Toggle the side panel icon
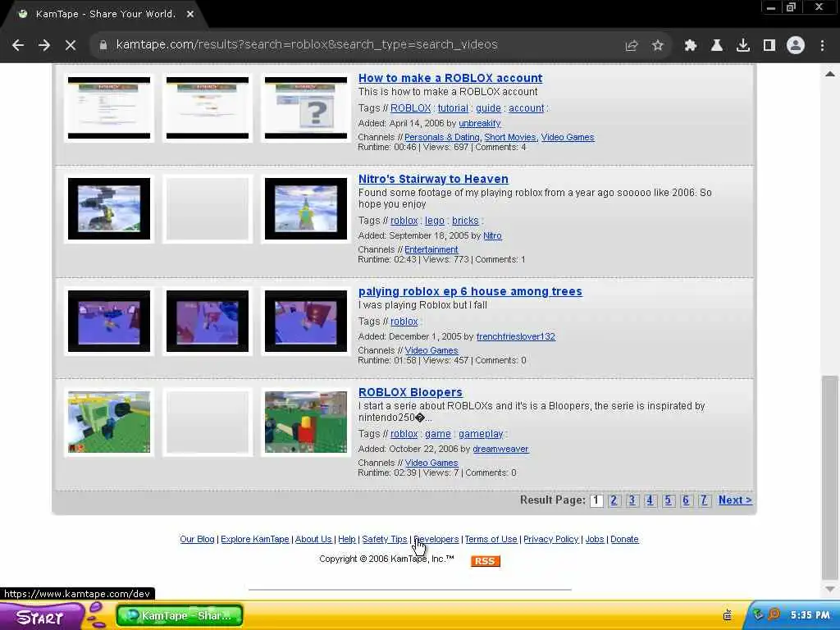 coord(769,46)
